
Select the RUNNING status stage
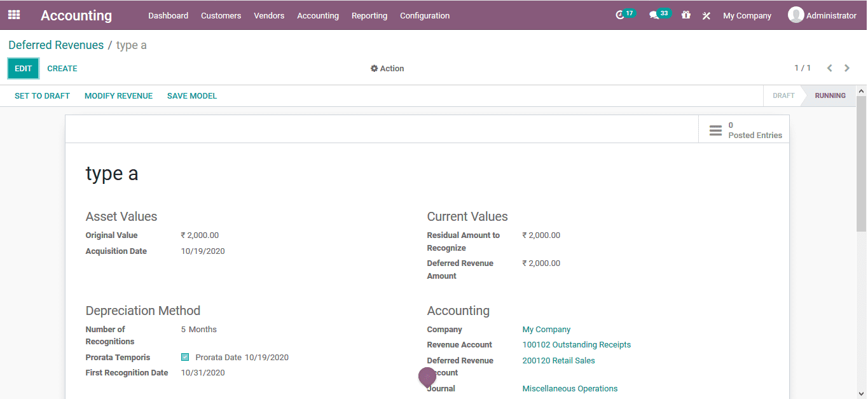(830, 95)
